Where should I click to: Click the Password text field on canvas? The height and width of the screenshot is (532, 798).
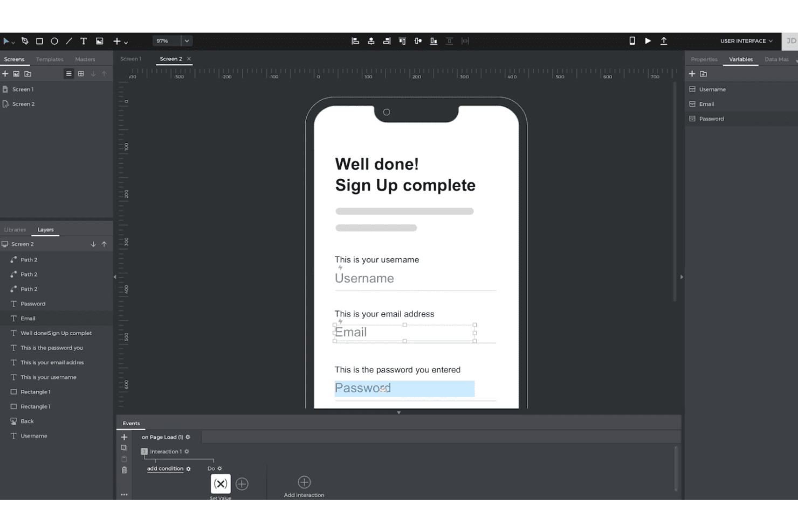pos(404,389)
